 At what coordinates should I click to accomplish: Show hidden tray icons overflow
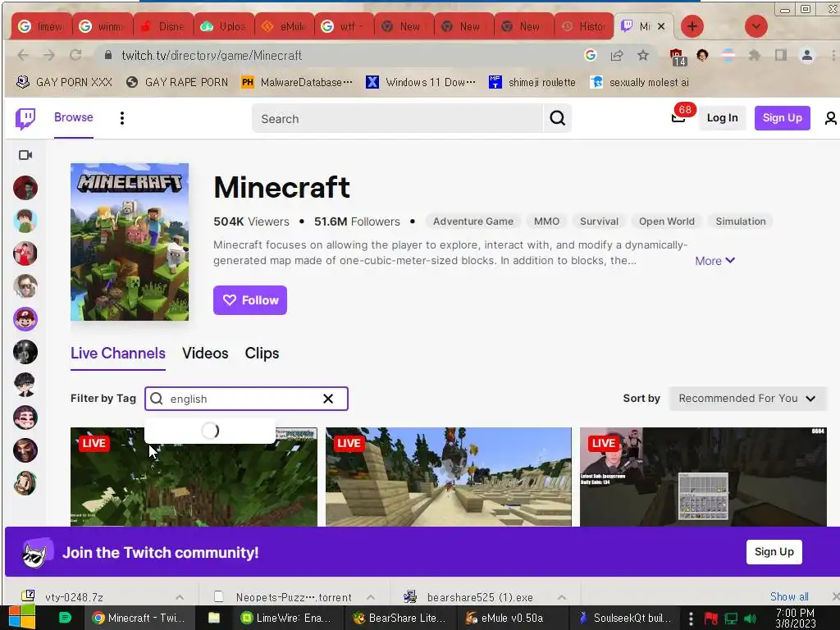[x=691, y=619]
